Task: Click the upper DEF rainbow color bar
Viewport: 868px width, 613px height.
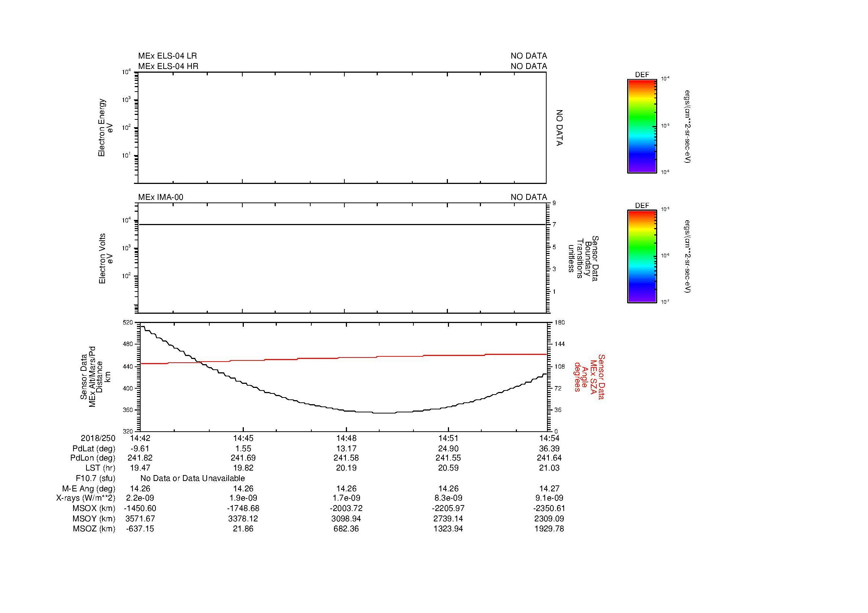Action: point(642,126)
